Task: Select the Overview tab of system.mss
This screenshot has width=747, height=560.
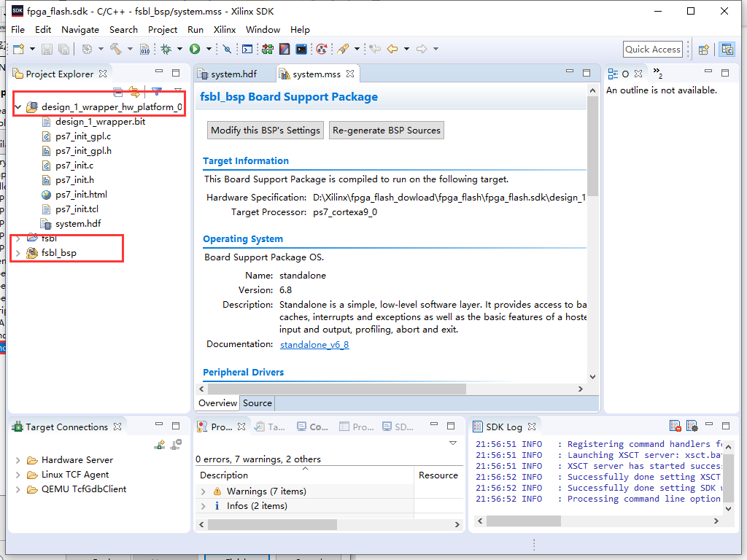Action: point(217,403)
